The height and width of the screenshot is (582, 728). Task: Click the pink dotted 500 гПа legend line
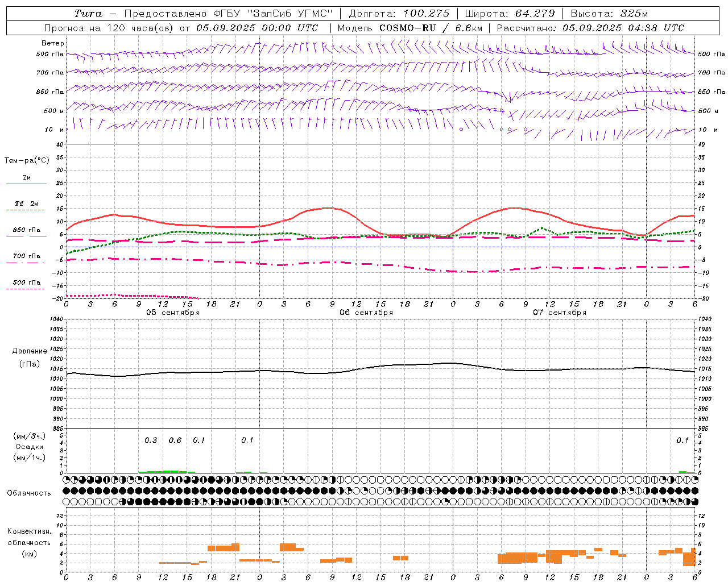(25, 289)
